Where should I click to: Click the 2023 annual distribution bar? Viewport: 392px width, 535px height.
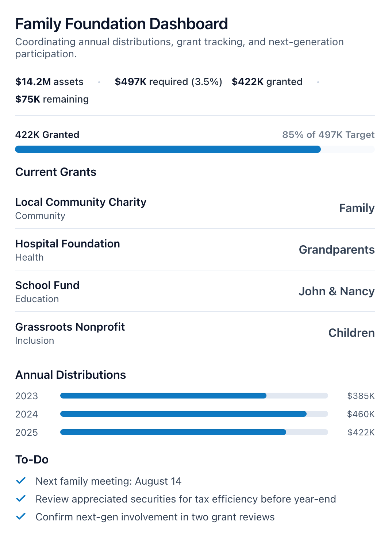pyautogui.click(x=194, y=396)
